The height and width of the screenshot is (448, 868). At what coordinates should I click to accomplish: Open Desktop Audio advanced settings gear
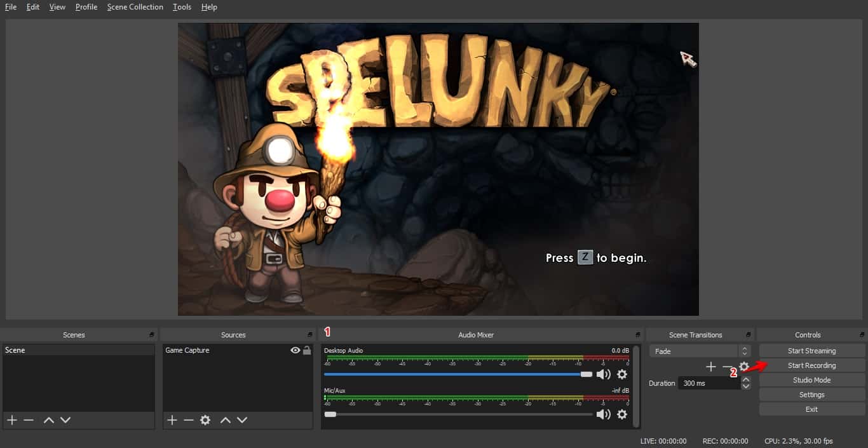622,375
